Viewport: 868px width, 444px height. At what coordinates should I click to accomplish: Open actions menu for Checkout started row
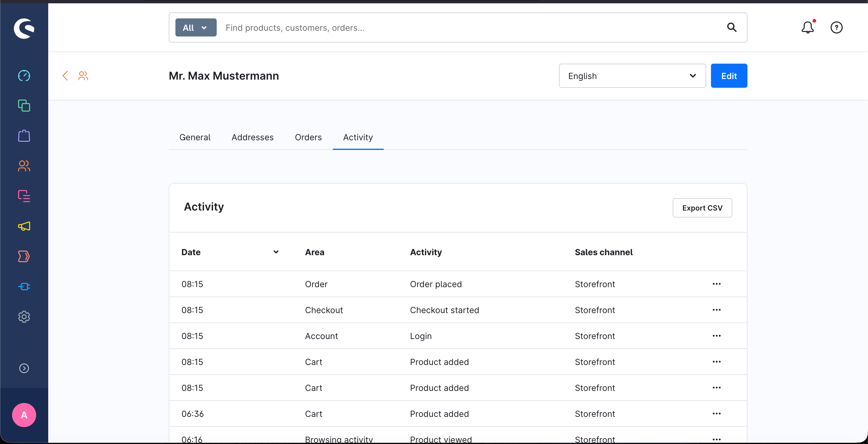(716, 310)
